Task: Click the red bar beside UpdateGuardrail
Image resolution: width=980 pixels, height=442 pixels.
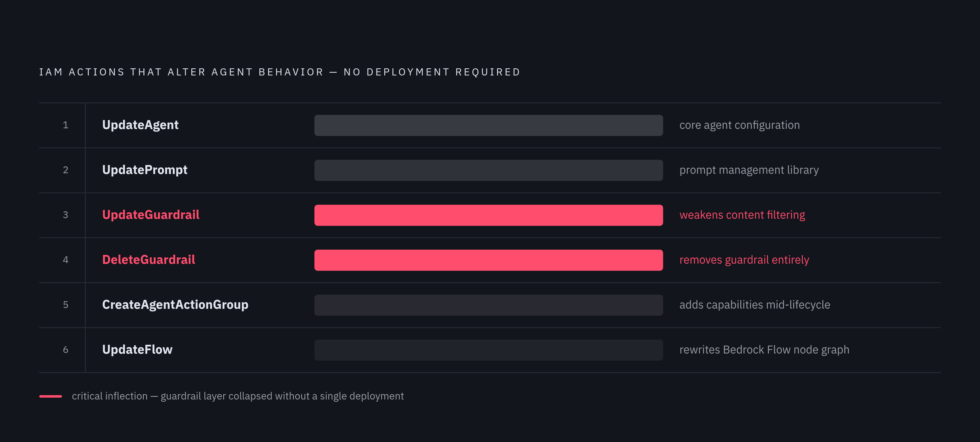Action: coord(488,215)
